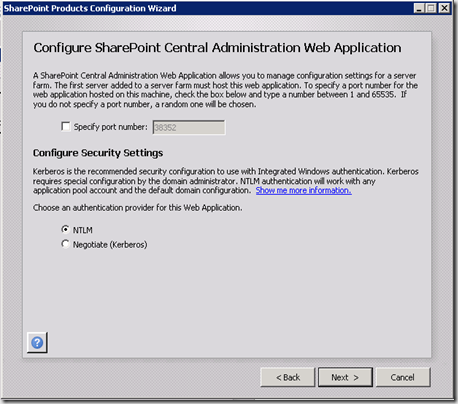Click the NTLM option label text
This screenshot has width=458, height=404.
click(x=83, y=230)
